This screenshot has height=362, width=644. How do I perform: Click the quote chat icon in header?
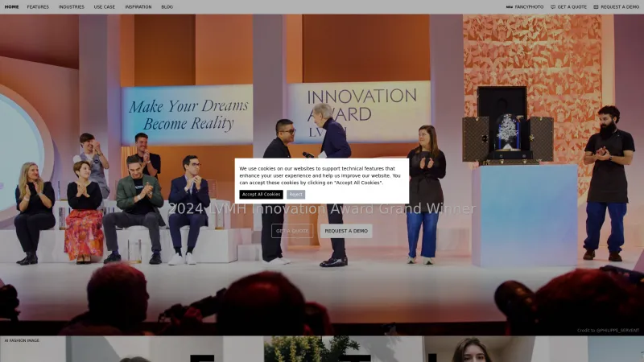(553, 7)
